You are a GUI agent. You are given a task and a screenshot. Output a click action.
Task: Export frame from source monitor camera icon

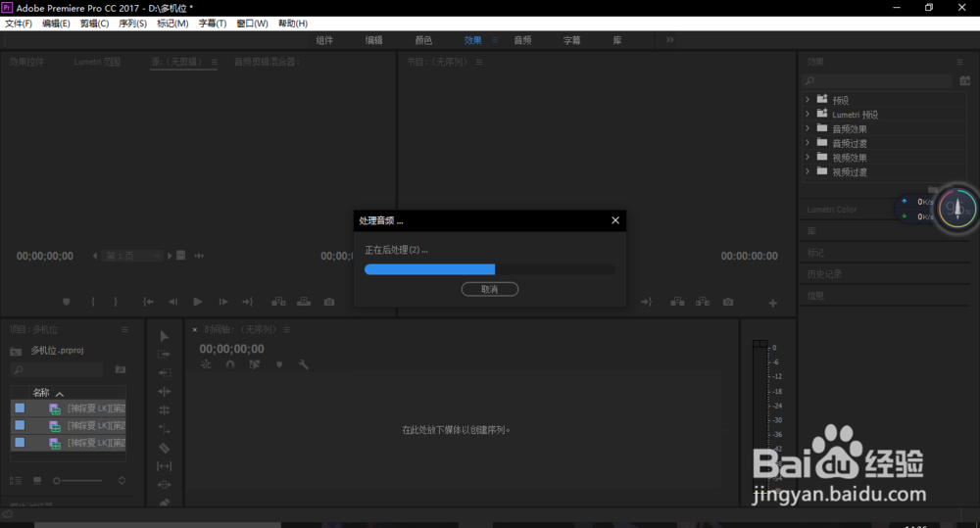pos(329,302)
